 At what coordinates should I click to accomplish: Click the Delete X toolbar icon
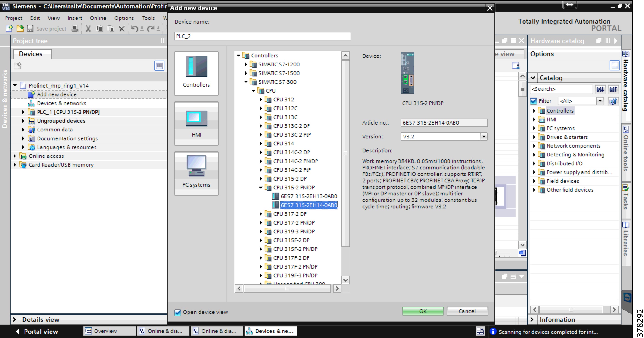(122, 29)
